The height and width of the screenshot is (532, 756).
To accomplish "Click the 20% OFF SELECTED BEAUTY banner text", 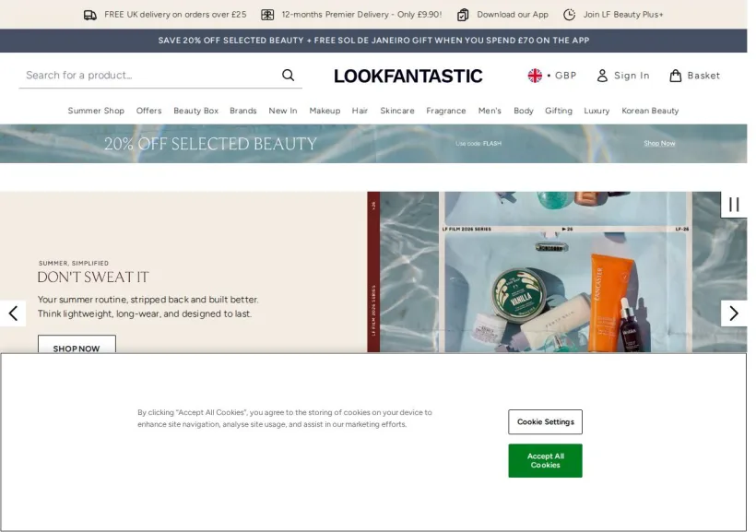I will pos(211,144).
